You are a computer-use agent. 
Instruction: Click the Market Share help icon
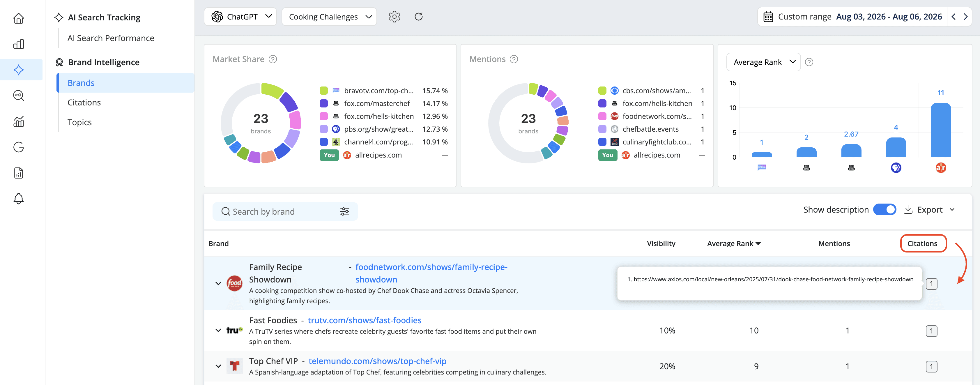(x=273, y=59)
